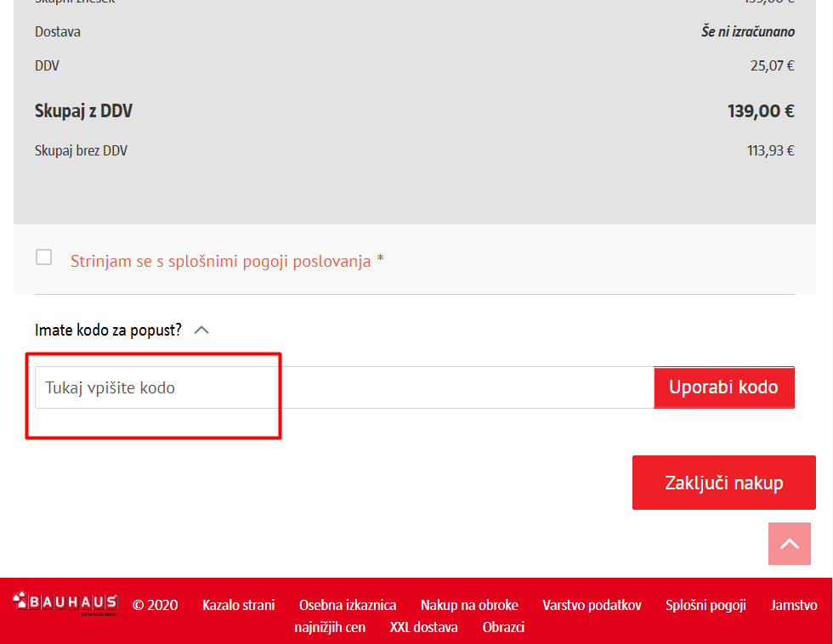Click the 139,00 € total with DDV
833x644 pixels.
760,111
